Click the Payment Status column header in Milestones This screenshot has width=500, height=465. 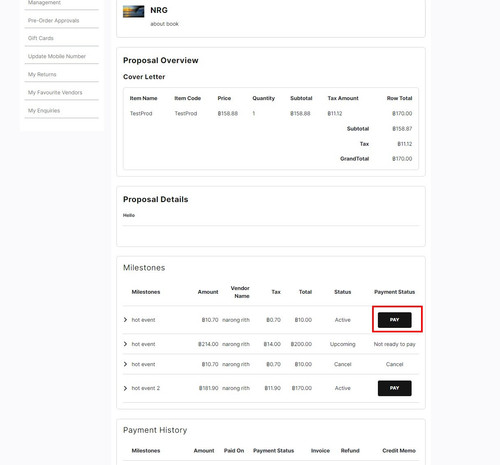(x=394, y=292)
